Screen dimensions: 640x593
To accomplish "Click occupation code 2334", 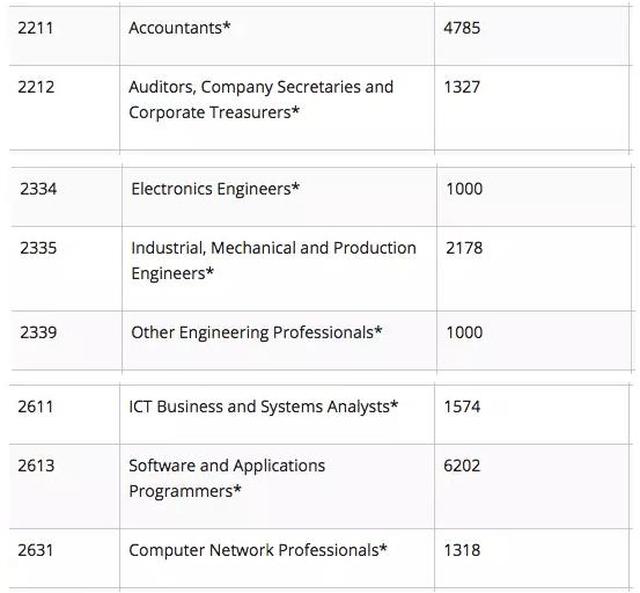I will (38, 189).
